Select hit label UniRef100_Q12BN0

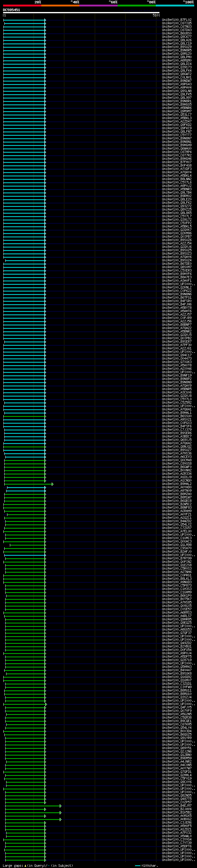177,755
